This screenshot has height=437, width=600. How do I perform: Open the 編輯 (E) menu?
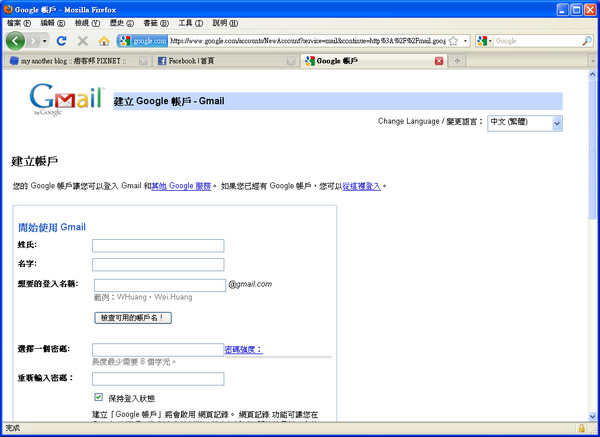(53, 23)
